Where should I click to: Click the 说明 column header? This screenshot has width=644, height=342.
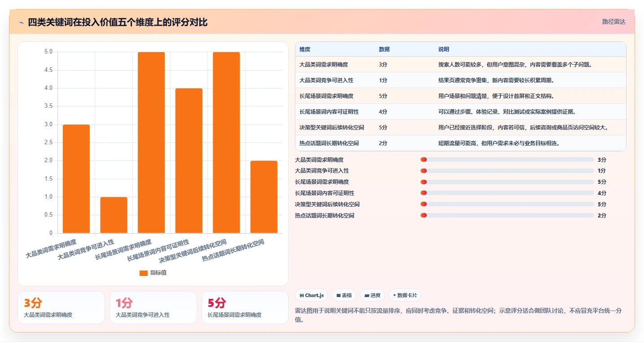(x=443, y=49)
